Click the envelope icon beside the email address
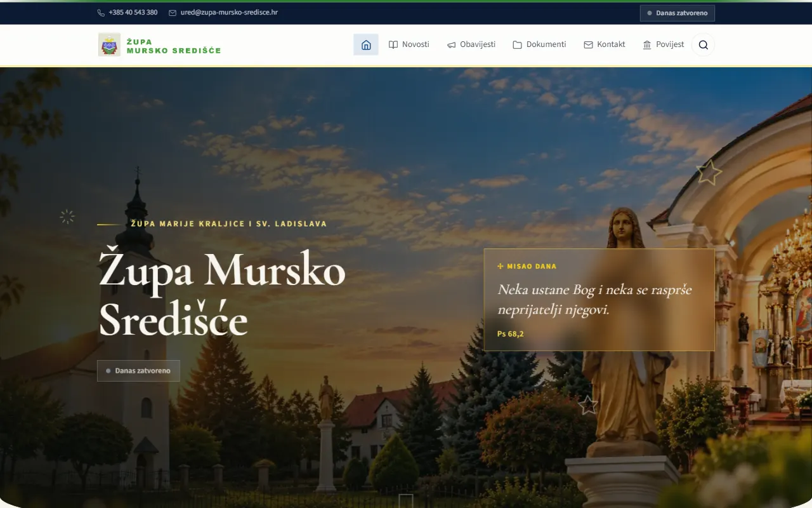The width and height of the screenshot is (812, 508). pyautogui.click(x=173, y=13)
